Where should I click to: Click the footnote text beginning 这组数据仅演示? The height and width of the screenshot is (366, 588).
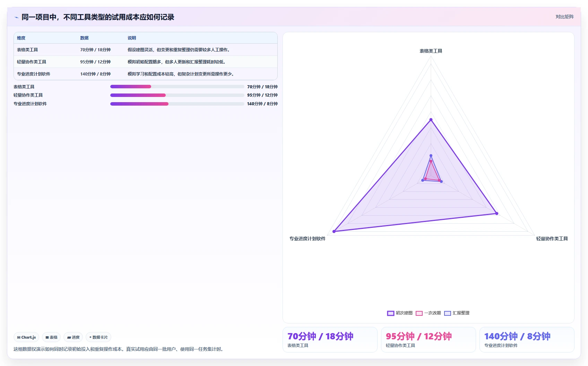pyautogui.click(x=119, y=349)
